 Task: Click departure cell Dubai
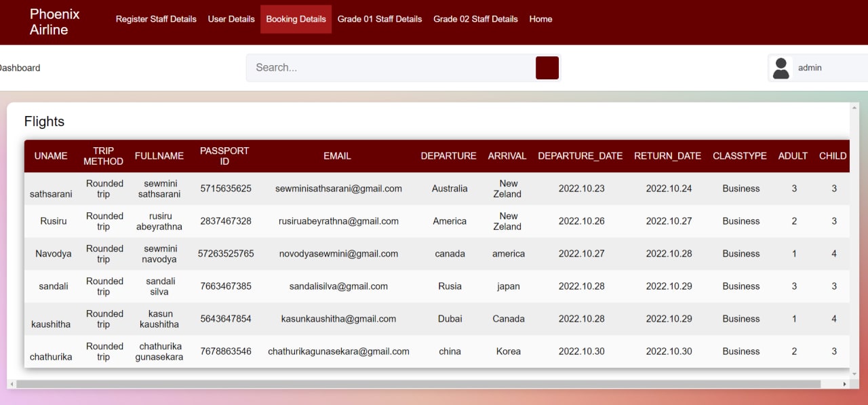coord(450,319)
